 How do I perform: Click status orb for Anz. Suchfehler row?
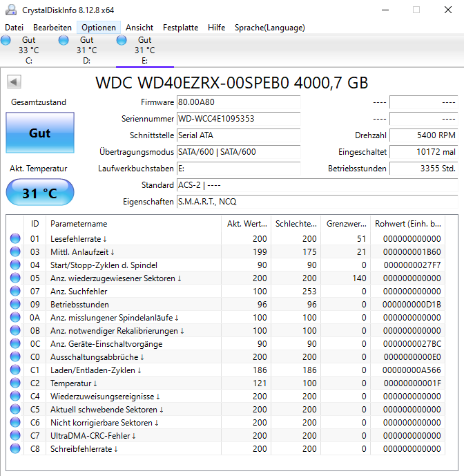click(15, 291)
